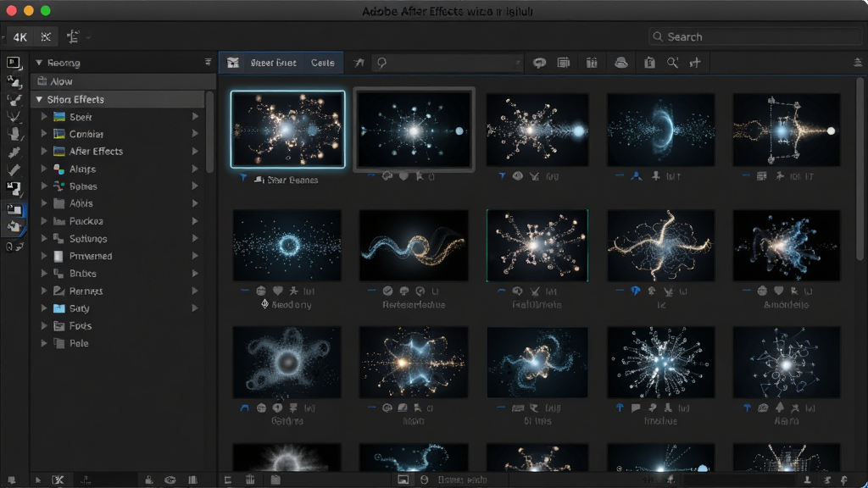Click the filmstrip view icon in browser toolbar

pyautogui.click(x=564, y=63)
